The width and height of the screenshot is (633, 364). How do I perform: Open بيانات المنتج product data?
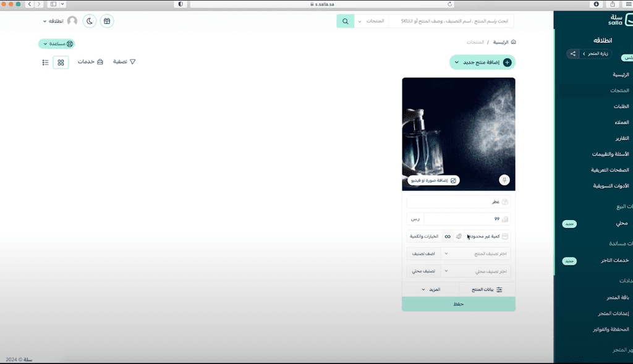coord(487,290)
